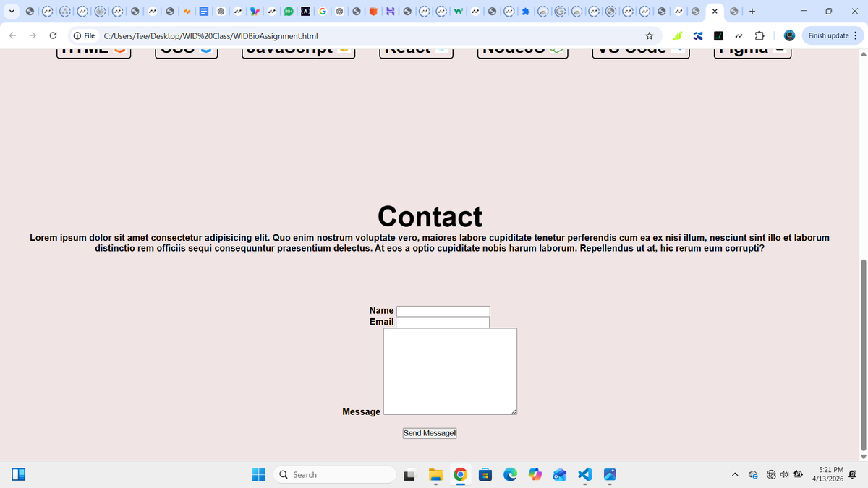This screenshot has height=488, width=868.
Task: Click the Name label
Action: (381, 310)
